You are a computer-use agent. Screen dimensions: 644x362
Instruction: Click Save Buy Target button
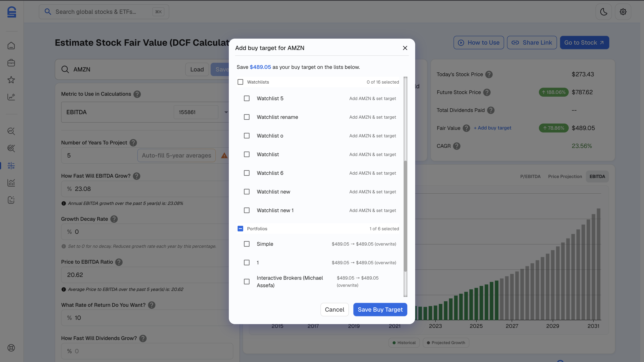click(380, 310)
